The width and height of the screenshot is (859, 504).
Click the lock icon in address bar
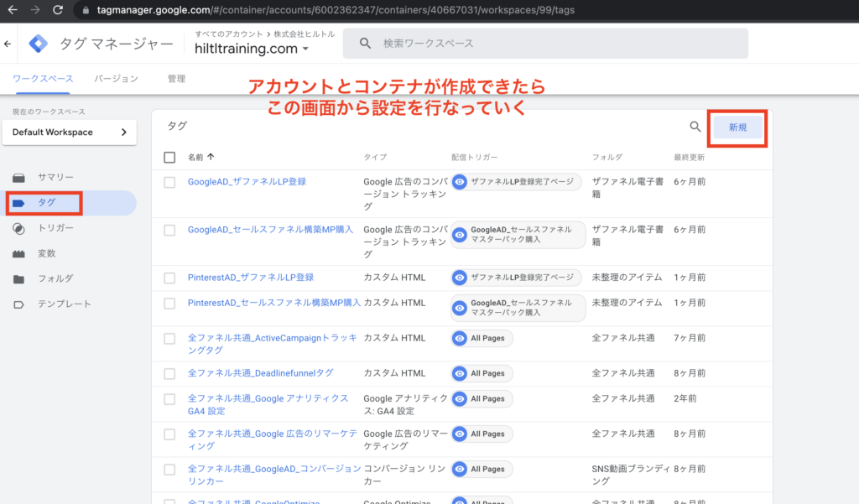click(86, 10)
